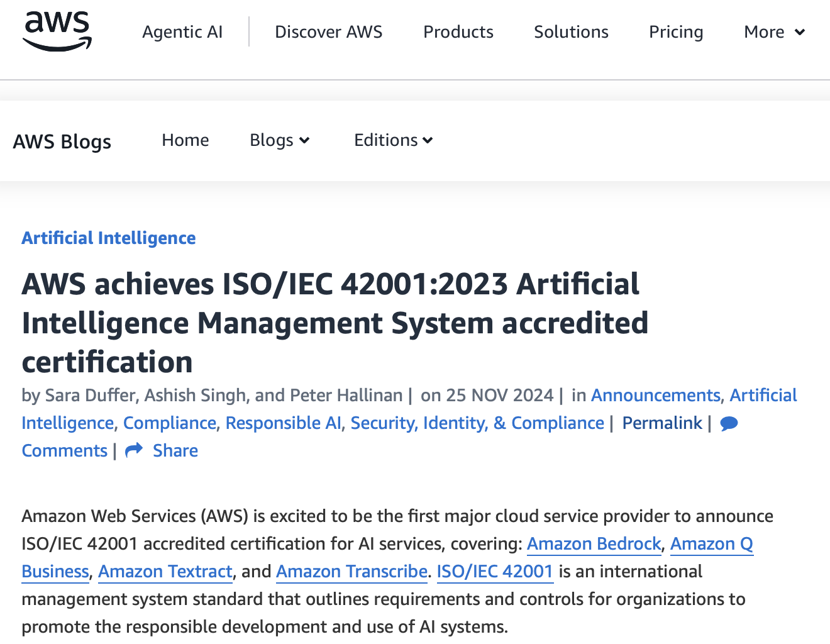The height and width of the screenshot is (644, 830).
Task: Open the Pricing page
Action: (676, 32)
